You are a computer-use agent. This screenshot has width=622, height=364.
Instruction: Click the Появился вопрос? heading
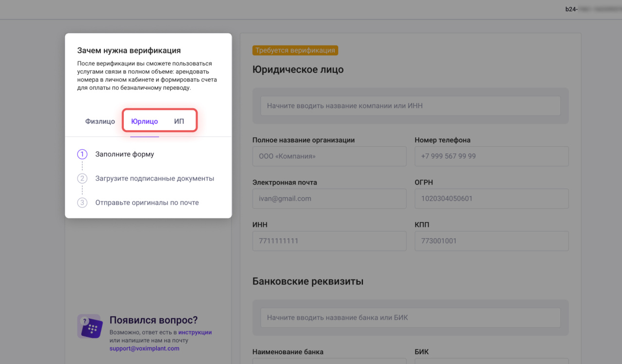tap(154, 320)
